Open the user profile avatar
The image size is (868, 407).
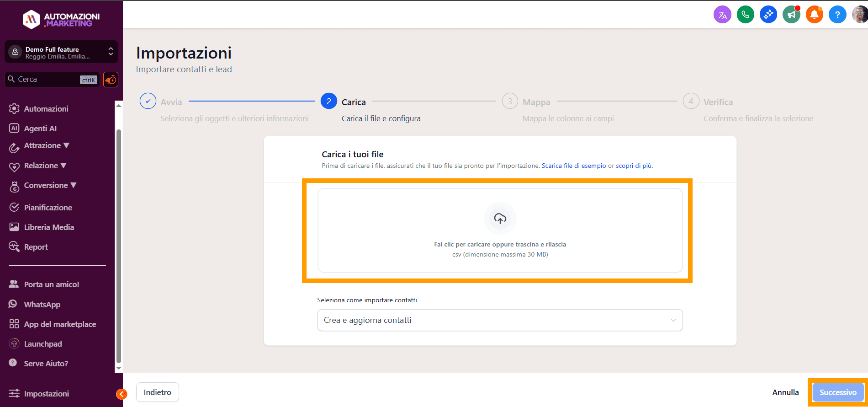(x=860, y=15)
